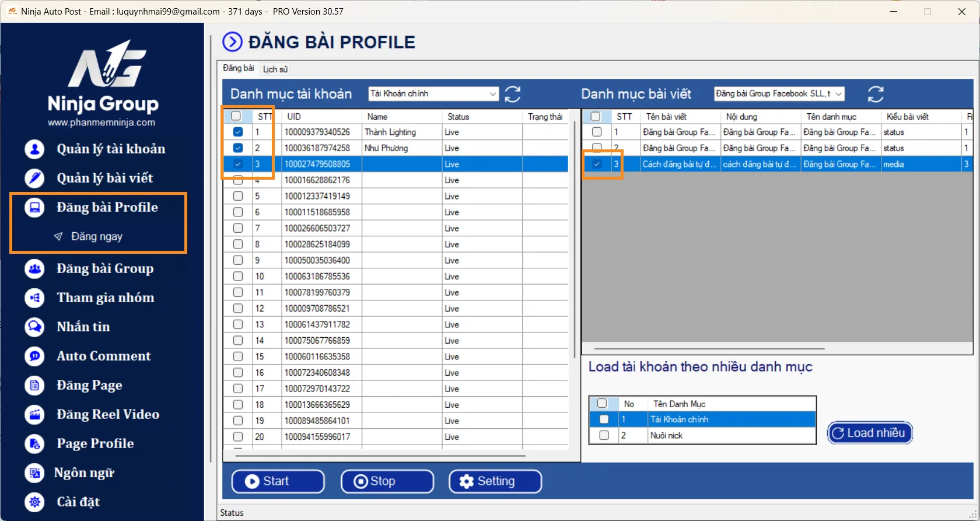Switch to the Lịch sử tab
The height and width of the screenshot is (521, 980).
pyautogui.click(x=275, y=69)
